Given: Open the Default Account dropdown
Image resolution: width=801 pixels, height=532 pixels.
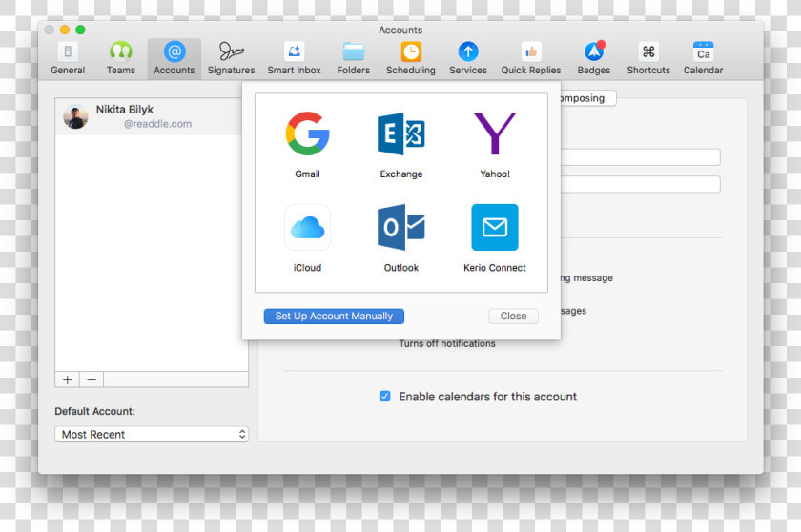Looking at the screenshot, I should click(x=152, y=434).
